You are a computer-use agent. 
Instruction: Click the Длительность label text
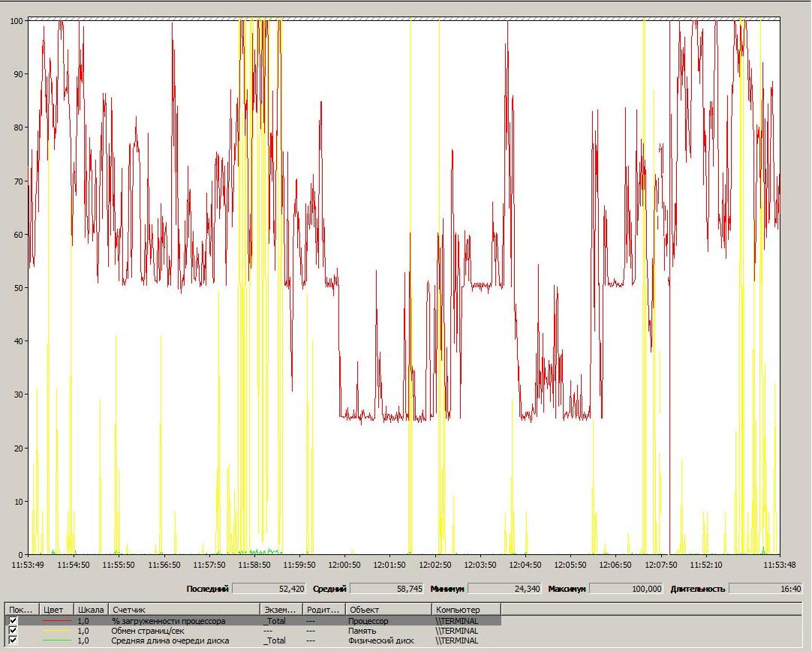(697, 589)
